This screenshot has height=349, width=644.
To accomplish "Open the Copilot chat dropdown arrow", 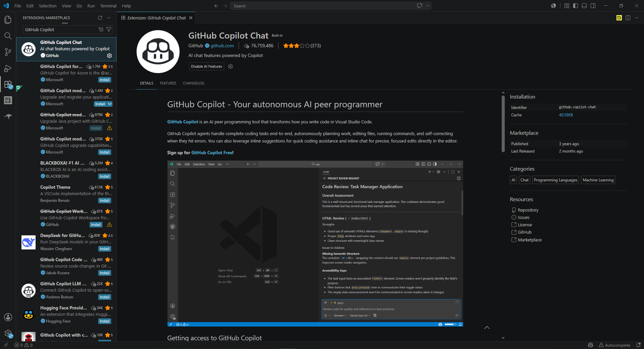I will [x=428, y=6].
